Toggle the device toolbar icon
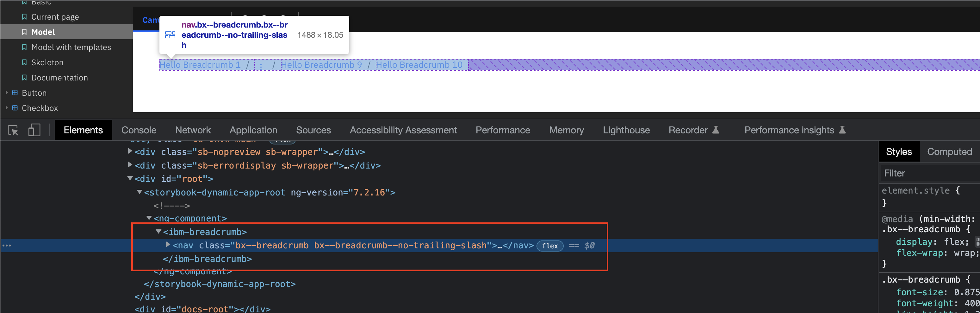The image size is (980, 313). coord(34,130)
